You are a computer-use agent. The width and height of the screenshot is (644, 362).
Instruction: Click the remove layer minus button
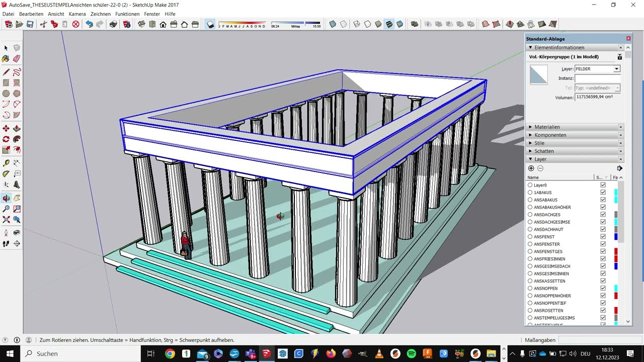point(540,168)
